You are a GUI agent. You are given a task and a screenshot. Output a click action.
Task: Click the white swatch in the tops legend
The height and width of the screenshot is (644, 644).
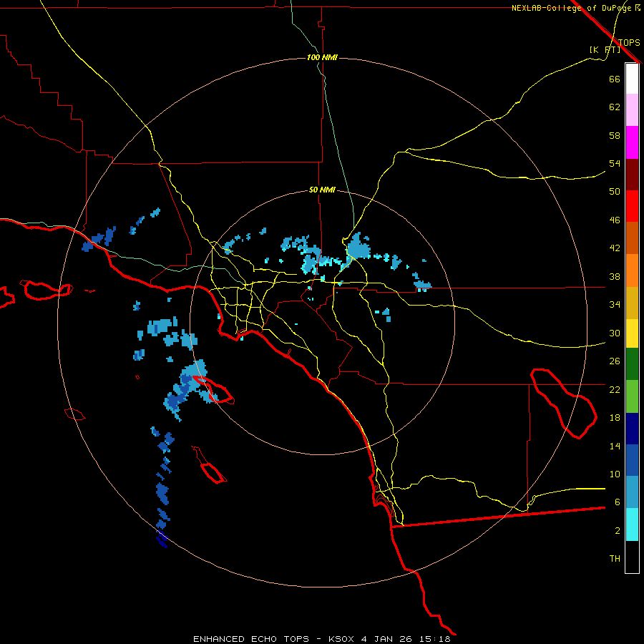(632, 79)
